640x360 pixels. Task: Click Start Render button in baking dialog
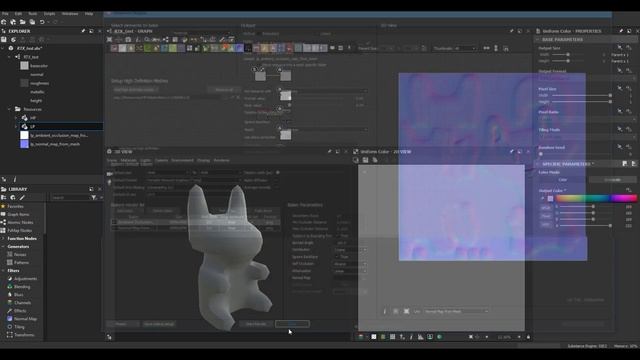[256, 324]
